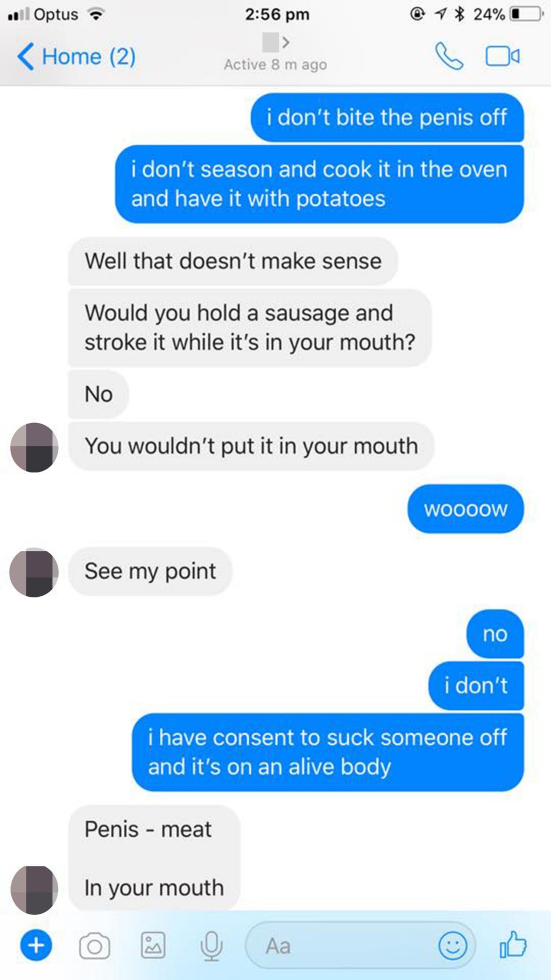The height and width of the screenshot is (980, 551).
Task: Start a video call with camera icon
Action: pos(503,56)
